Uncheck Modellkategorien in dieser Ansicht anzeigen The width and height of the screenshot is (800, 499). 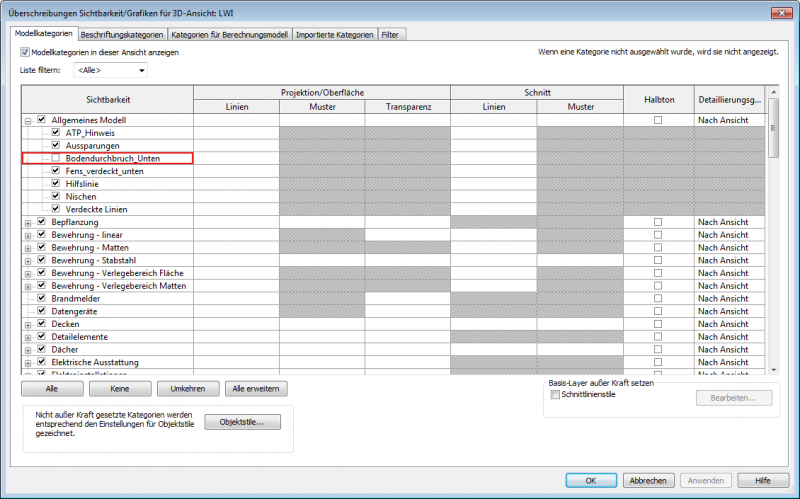click(25, 52)
